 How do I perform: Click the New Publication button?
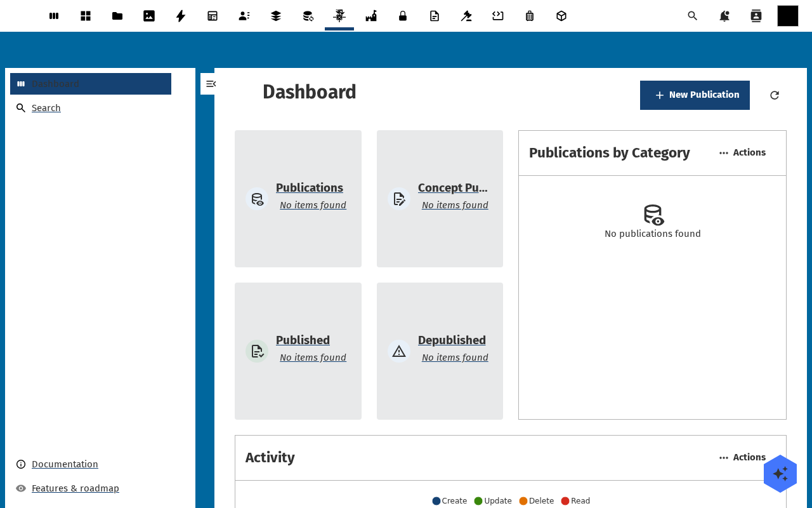tap(695, 95)
